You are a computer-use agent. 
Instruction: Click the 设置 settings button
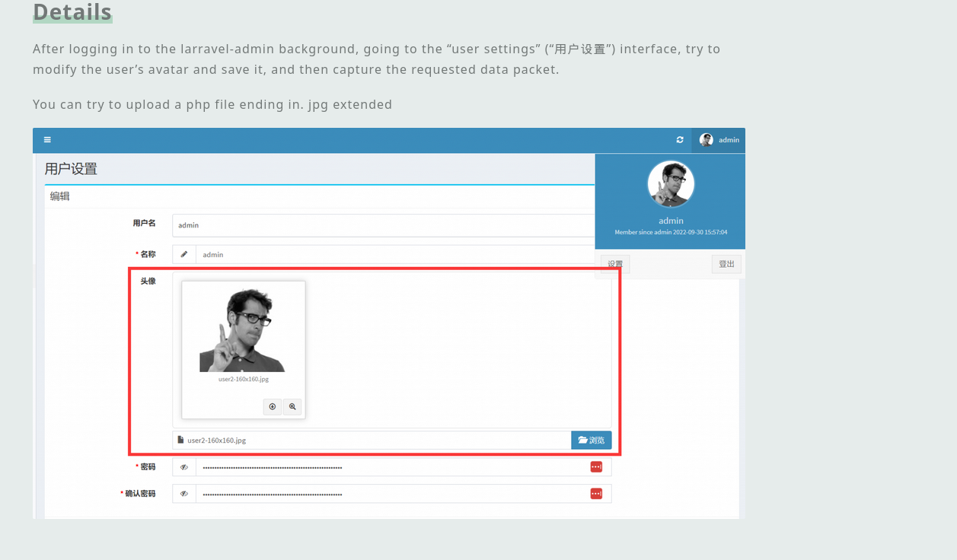coord(615,264)
